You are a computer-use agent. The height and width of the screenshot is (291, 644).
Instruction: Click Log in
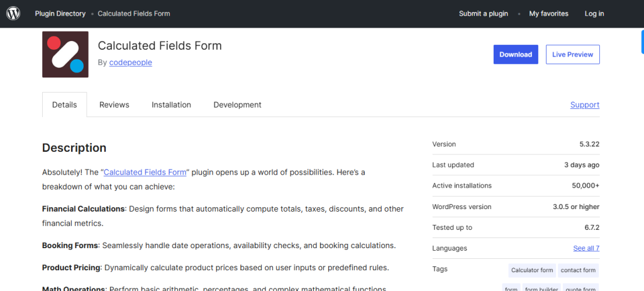click(x=594, y=14)
